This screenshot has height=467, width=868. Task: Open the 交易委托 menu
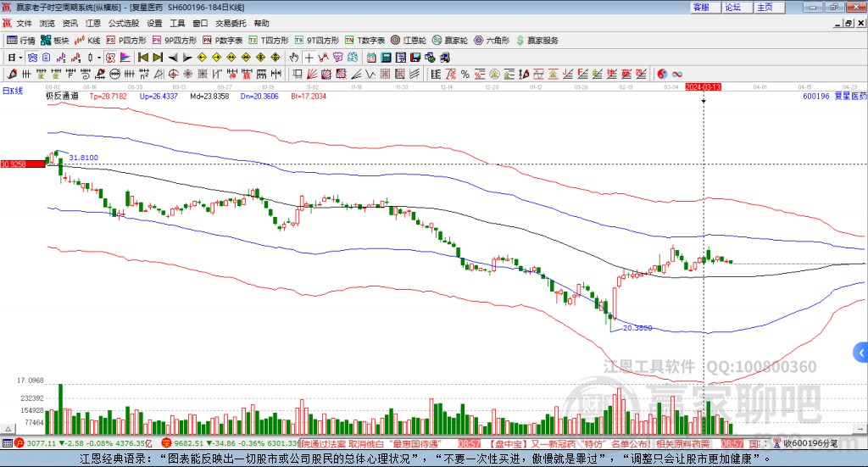click(231, 23)
